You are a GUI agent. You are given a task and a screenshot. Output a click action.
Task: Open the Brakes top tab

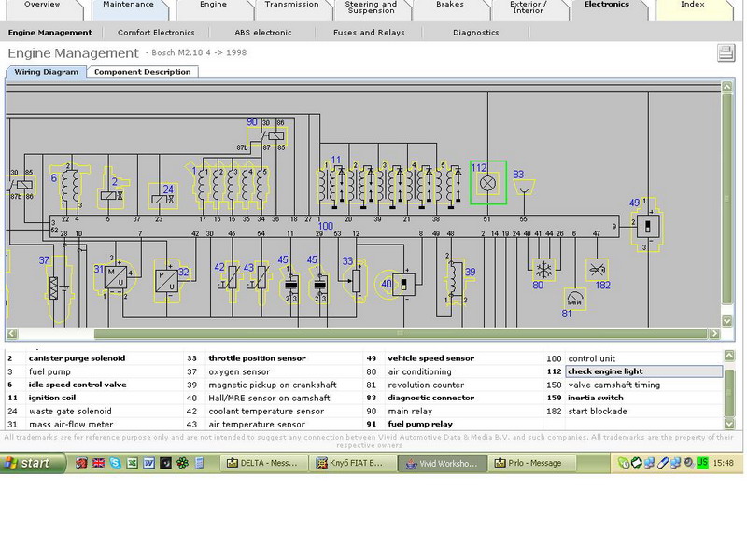[x=450, y=9]
